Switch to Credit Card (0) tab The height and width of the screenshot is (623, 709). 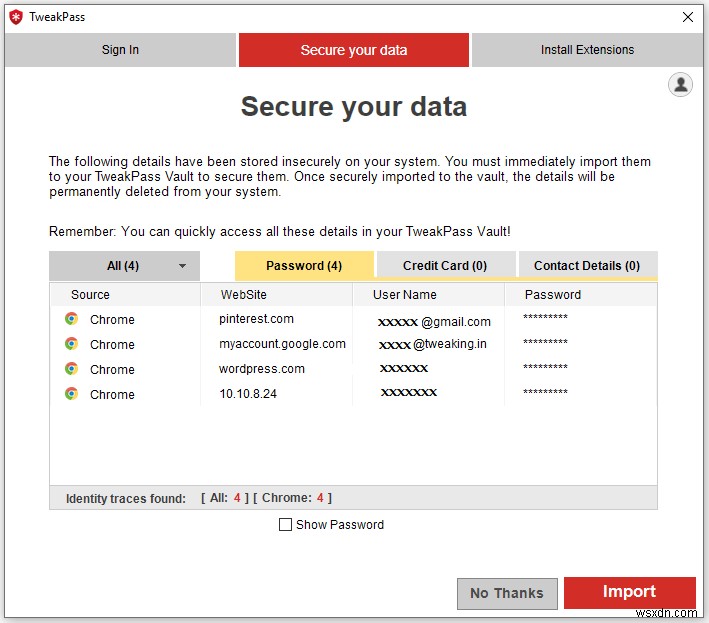445,266
